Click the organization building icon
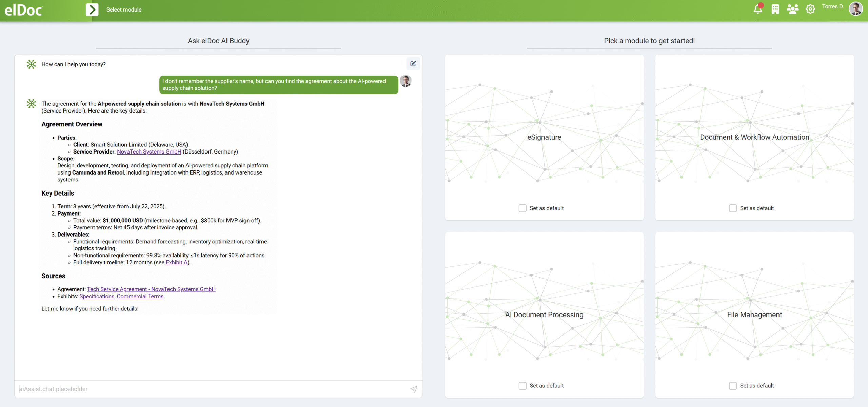This screenshot has width=868, height=407. pyautogui.click(x=775, y=9)
